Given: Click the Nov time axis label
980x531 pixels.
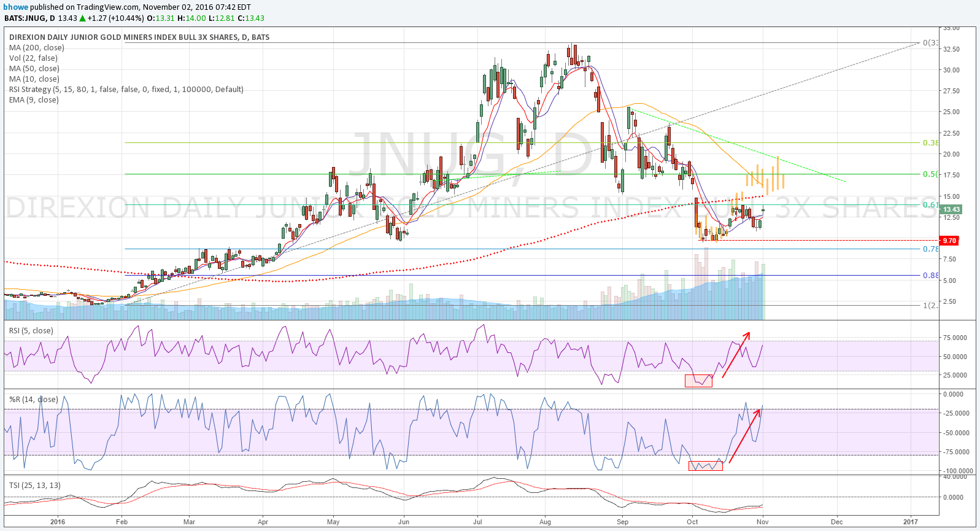Looking at the screenshot, I should [x=762, y=522].
